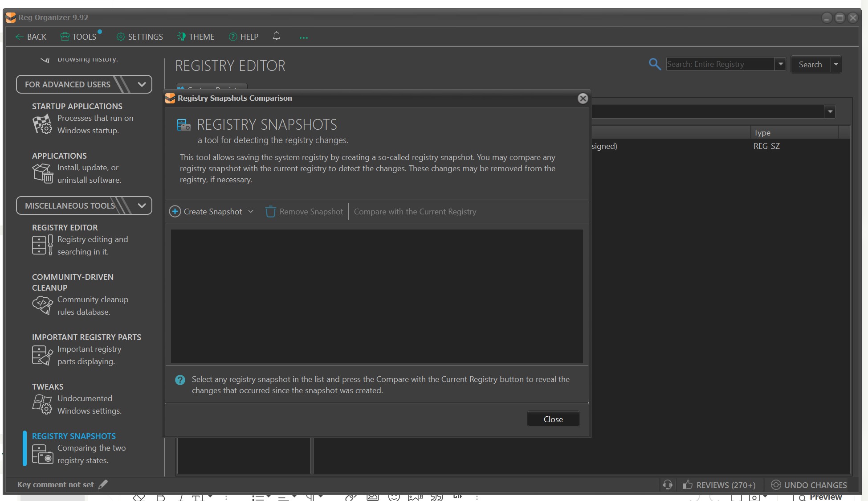Click the UNDO CHANGES circular icon

[x=776, y=485]
